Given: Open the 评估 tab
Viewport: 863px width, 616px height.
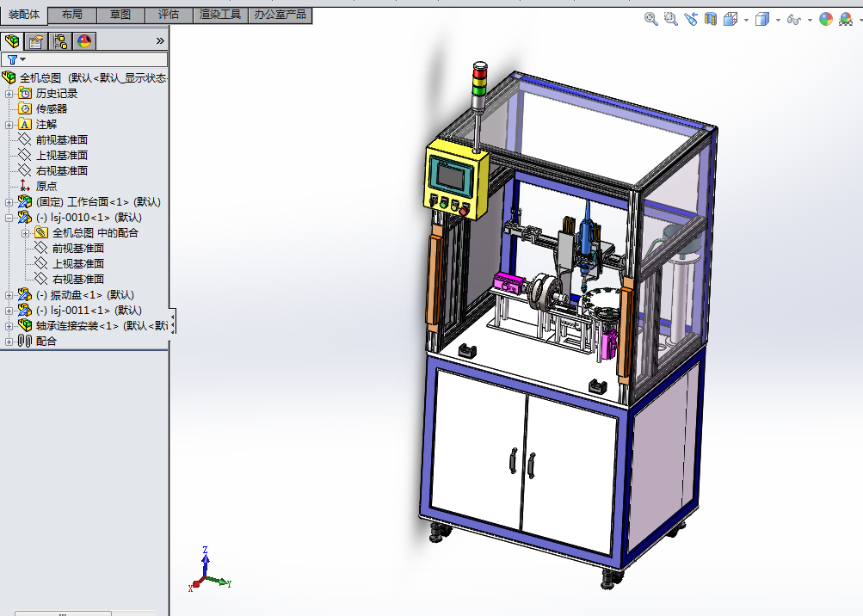Looking at the screenshot, I should point(169,15).
